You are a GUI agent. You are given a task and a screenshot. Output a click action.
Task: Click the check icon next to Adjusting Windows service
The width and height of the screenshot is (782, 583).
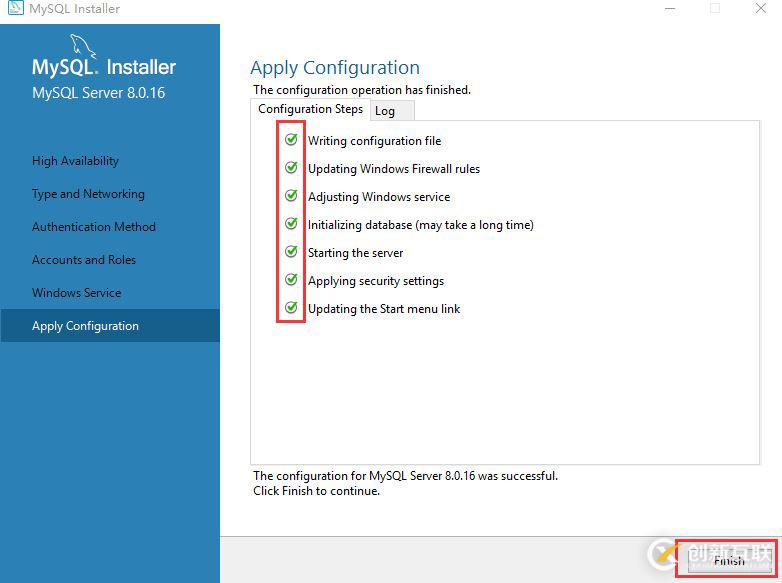[291, 195]
